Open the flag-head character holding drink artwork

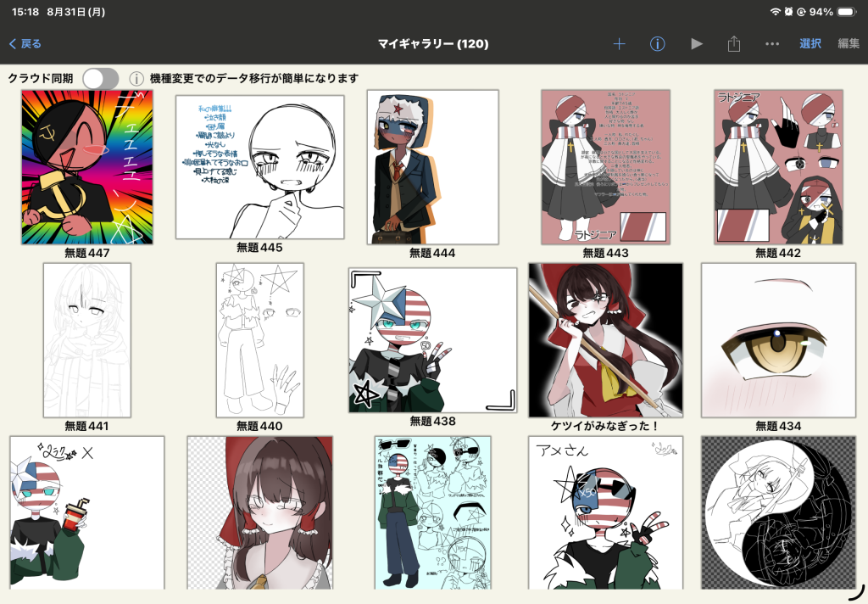point(87,512)
